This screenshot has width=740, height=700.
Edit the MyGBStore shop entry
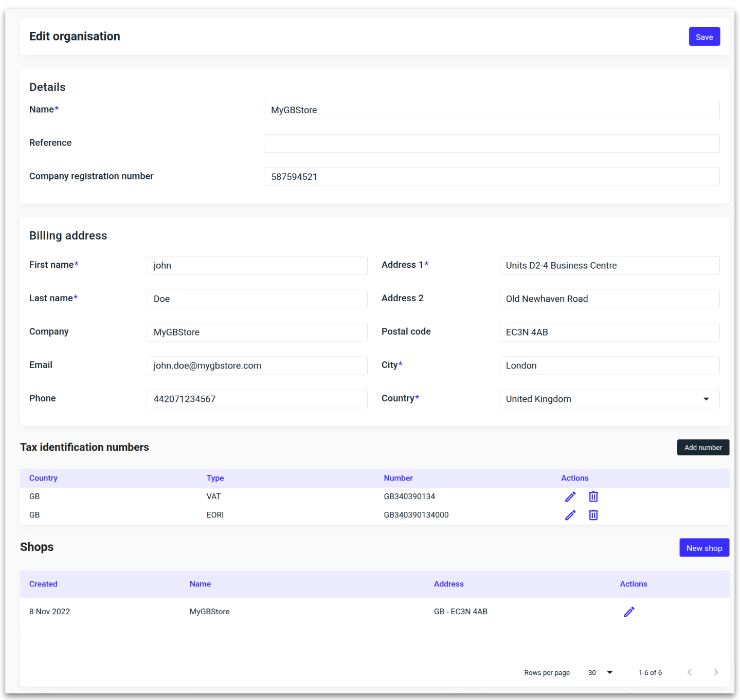(x=629, y=612)
